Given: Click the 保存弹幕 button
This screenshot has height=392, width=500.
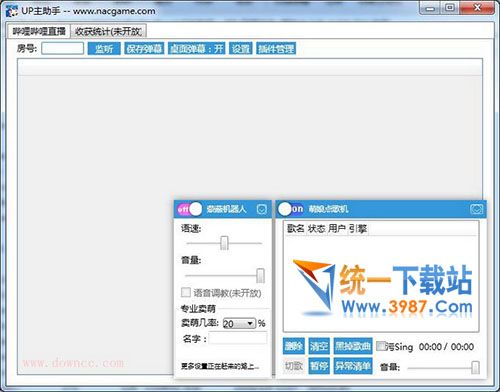Looking at the screenshot, I should click(144, 49).
